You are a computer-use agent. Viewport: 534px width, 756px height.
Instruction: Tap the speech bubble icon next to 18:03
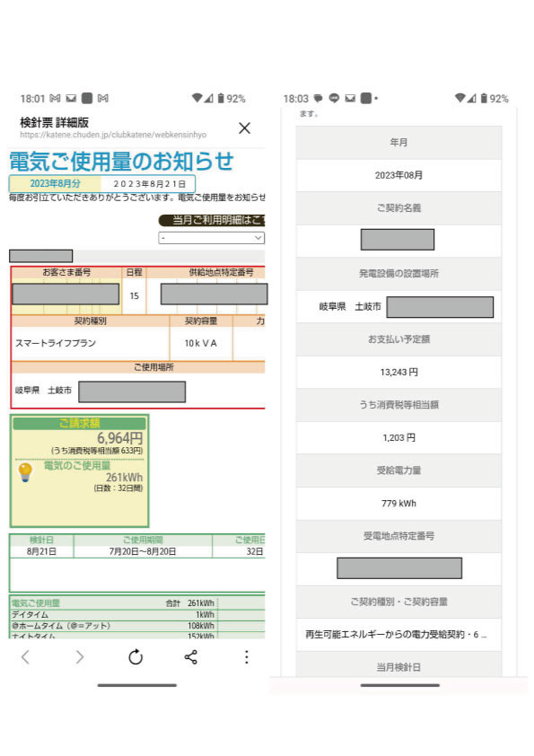(x=318, y=98)
